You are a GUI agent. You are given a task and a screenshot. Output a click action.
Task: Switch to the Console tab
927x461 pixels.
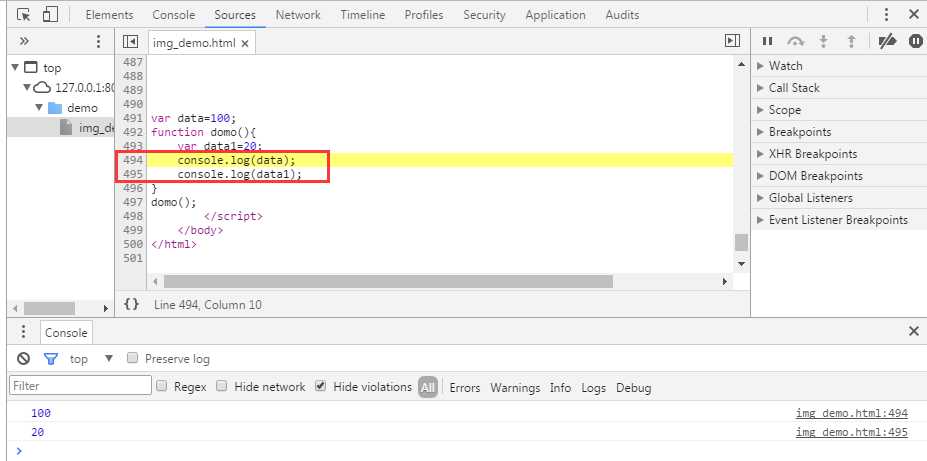click(x=174, y=15)
